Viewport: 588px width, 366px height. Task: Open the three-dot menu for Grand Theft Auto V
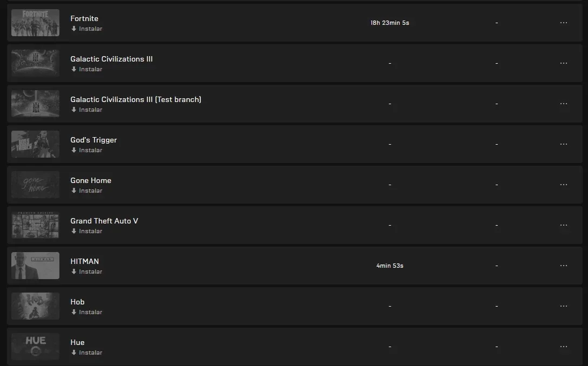click(563, 225)
